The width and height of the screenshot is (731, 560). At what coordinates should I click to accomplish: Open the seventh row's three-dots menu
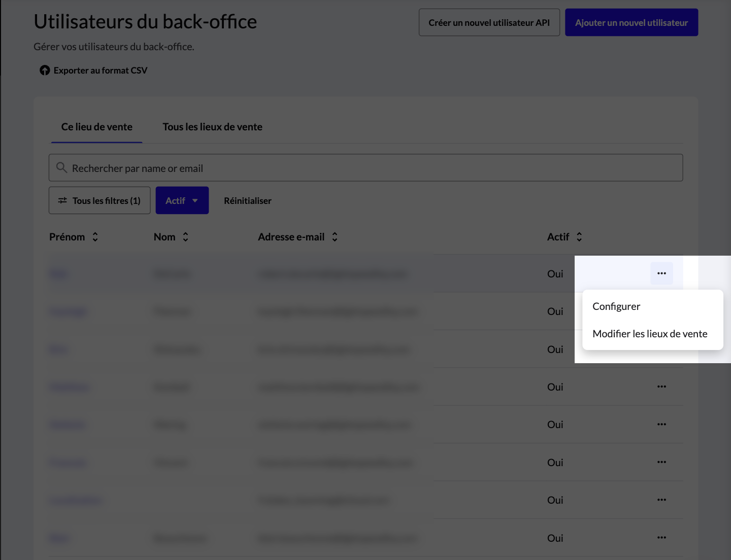(x=661, y=500)
